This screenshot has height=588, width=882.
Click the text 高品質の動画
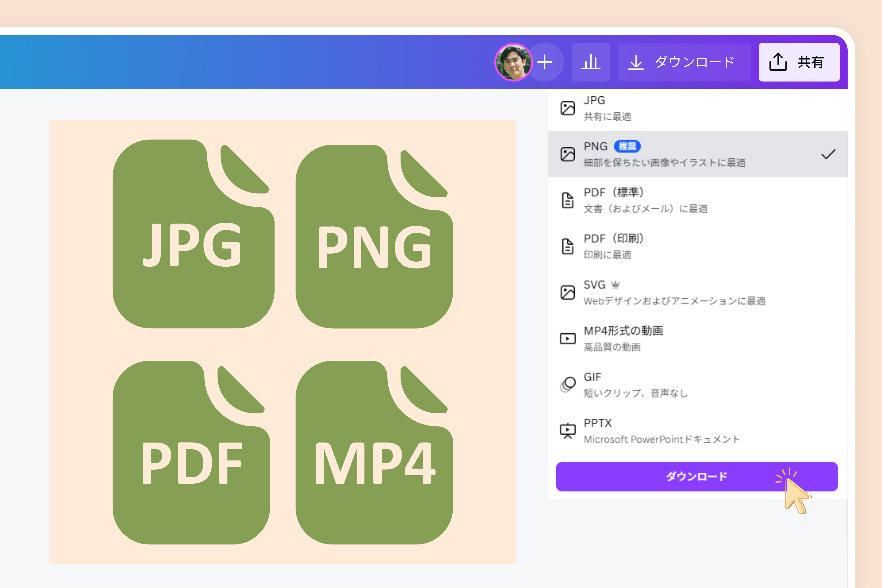pyautogui.click(x=612, y=347)
